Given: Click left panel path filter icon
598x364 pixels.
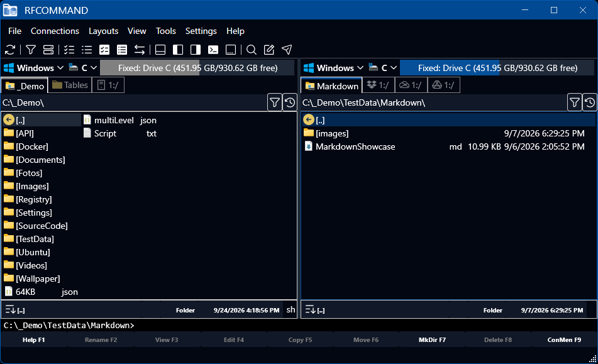Looking at the screenshot, I should pyautogui.click(x=275, y=102).
